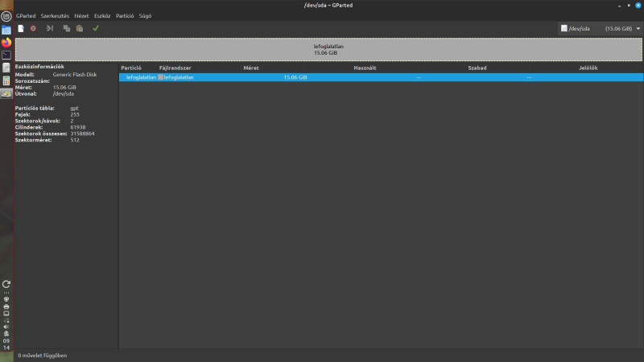
Task: Click the New partition toolbar icon
Action: [21, 28]
